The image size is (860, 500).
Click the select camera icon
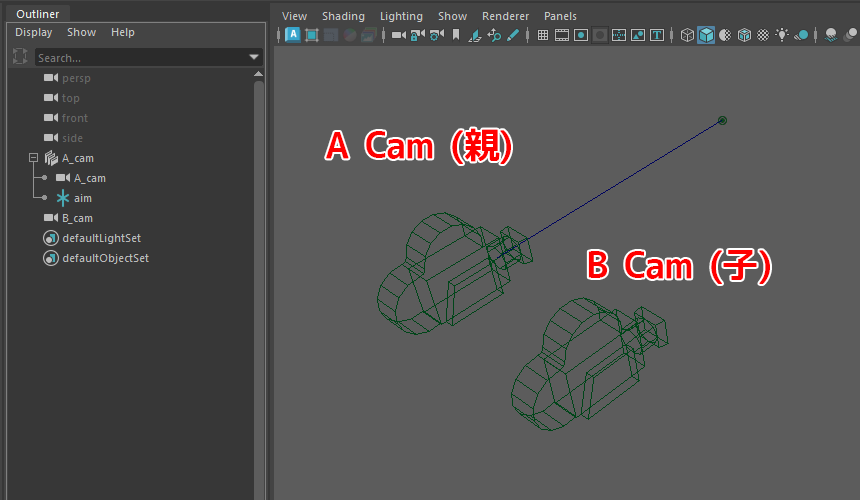[398, 35]
